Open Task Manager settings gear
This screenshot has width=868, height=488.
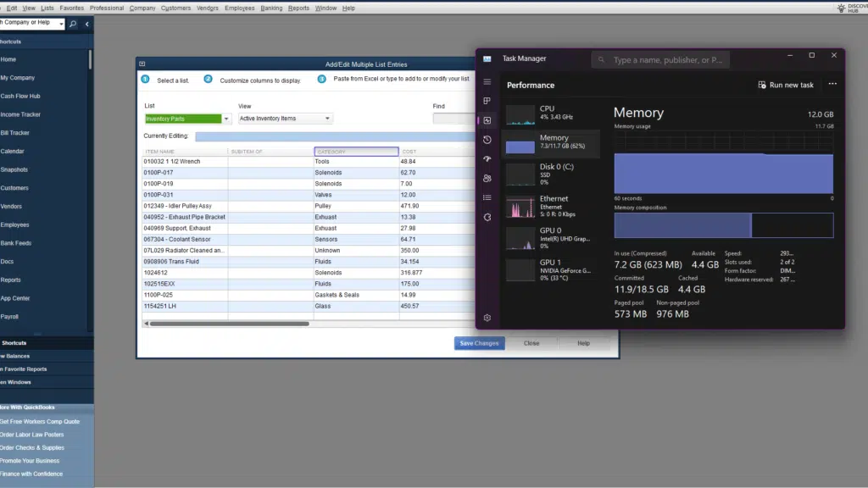[487, 318]
